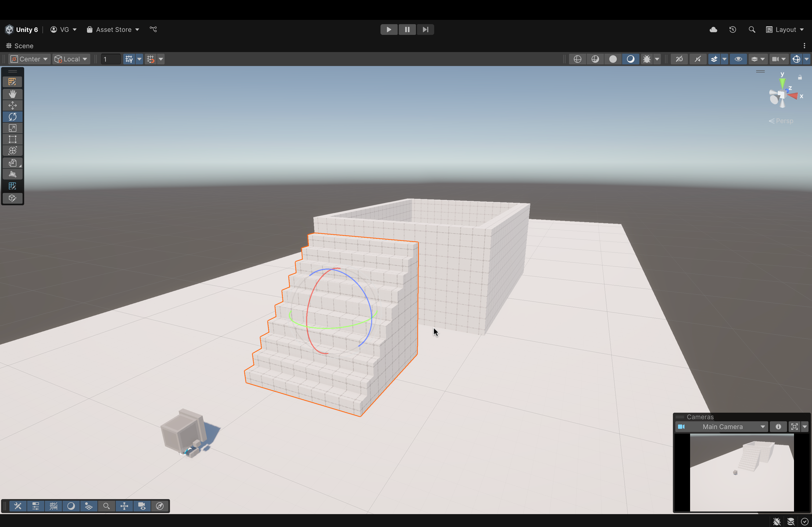Toggle grid snapping button

(x=129, y=59)
